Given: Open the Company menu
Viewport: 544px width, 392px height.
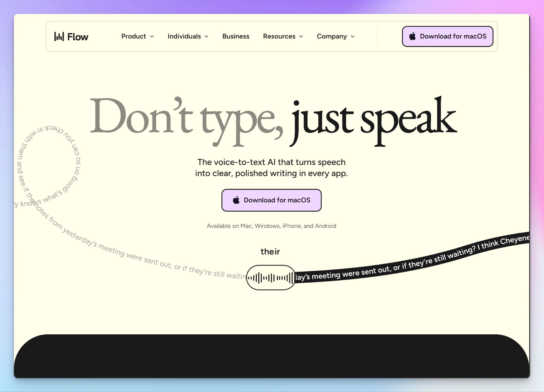Looking at the screenshot, I should point(335,36).
